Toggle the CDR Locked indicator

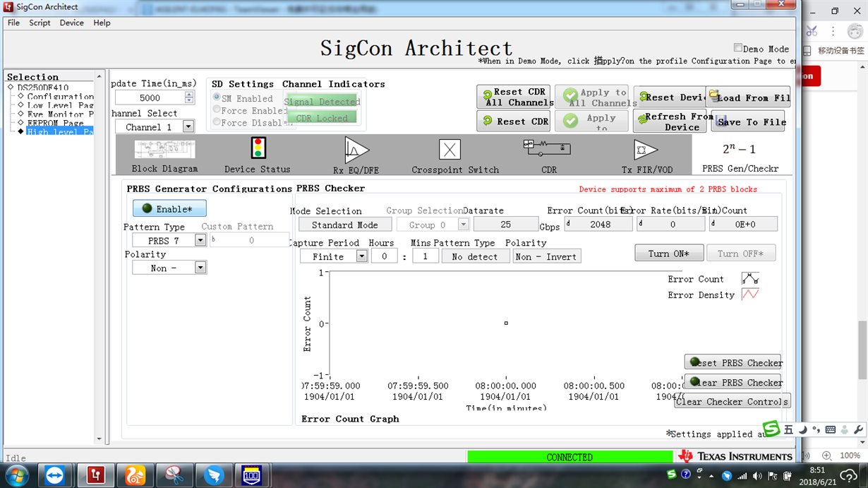coord(322,117)
